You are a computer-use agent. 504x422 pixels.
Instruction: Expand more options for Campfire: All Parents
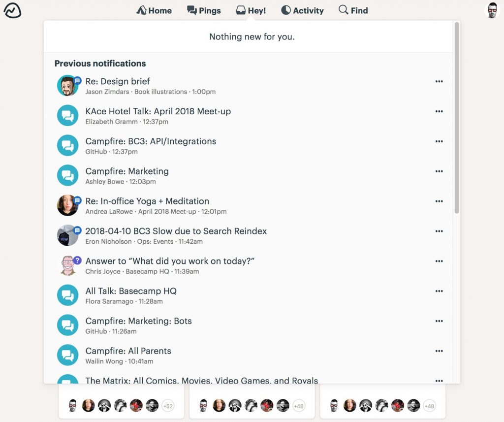[x=439, y=351]
